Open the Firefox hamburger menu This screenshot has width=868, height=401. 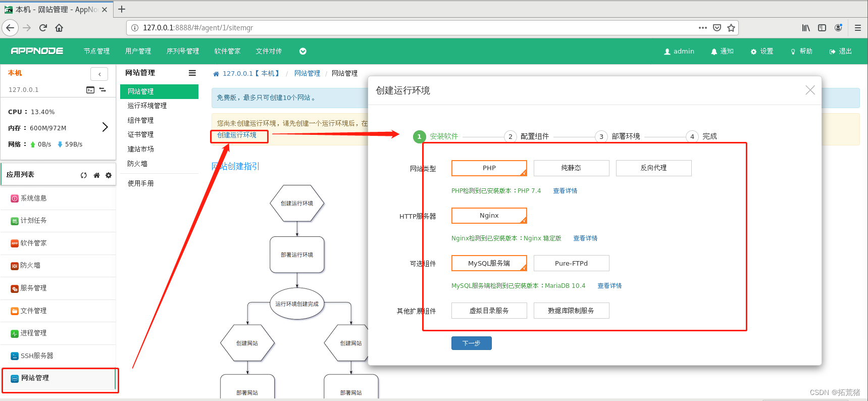(858, 28)
